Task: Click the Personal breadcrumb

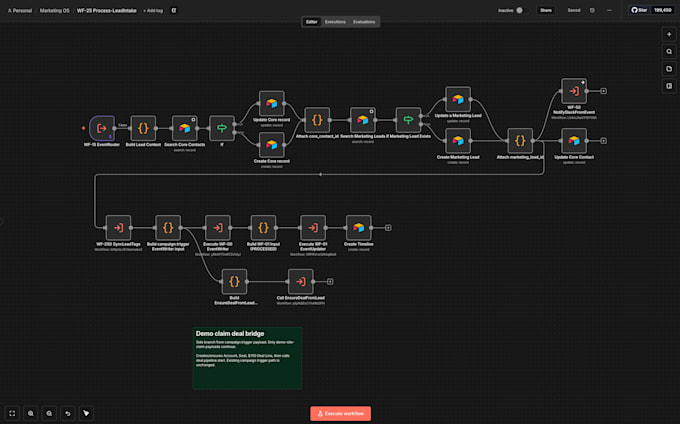Action: [x=20, y=10]
